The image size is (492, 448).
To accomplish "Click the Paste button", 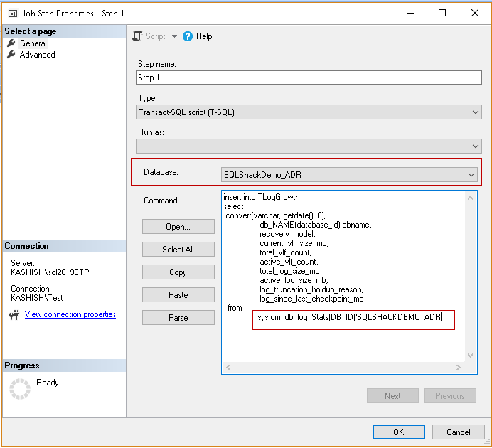I will pyautogui.click(x=178, y=295).
